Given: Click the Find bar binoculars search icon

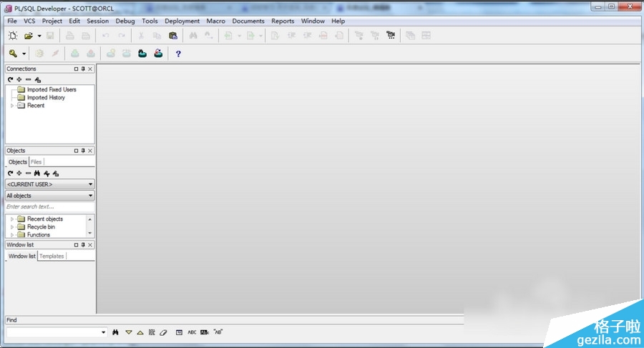Looking at the screenshot, I should pyautogui.click(x=115, y=332).
